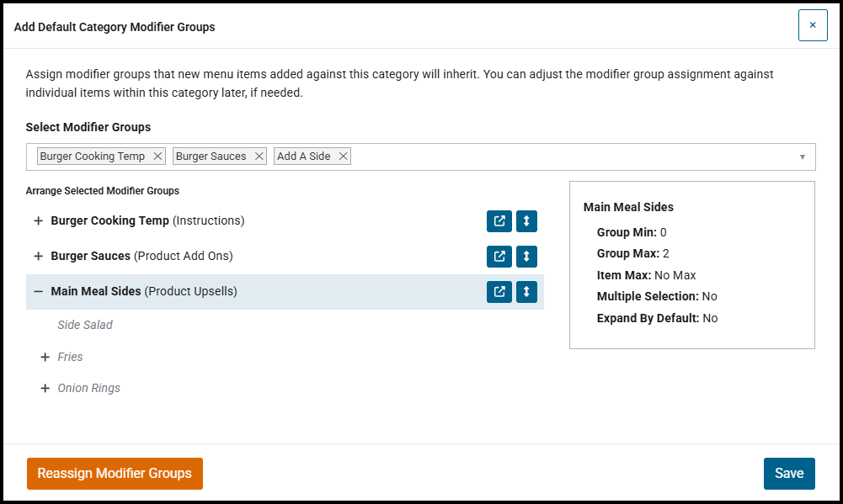Click Main Meal Sides details heading
This screenshot has height=504, width=843.
(x=628, y=207)
